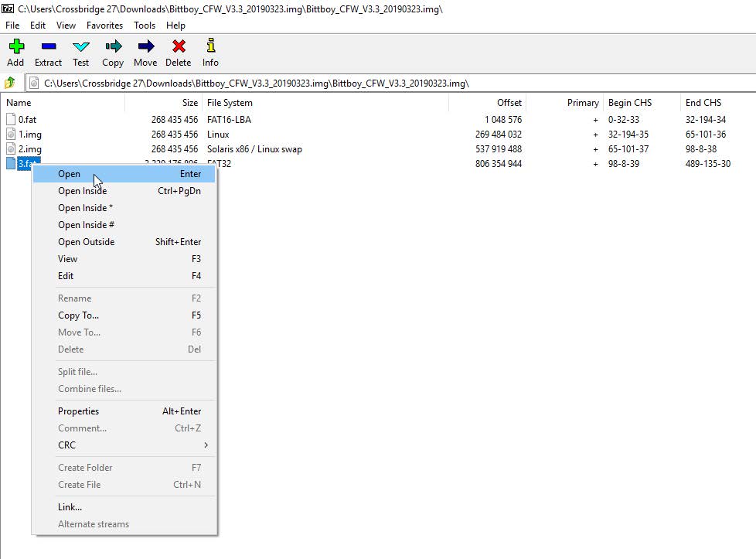The width and height of the screenshot is (756, 559).
Task: Sort by Size column header
Action: [x=163, y=103]
